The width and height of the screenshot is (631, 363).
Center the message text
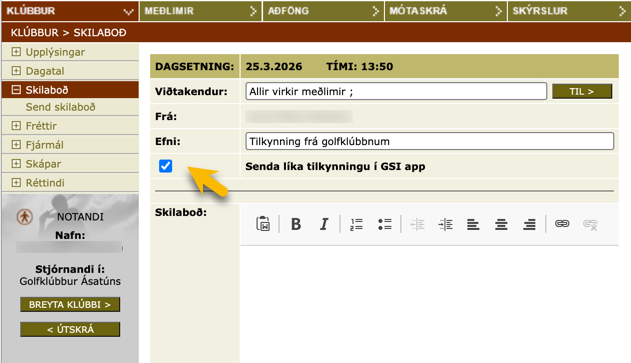(501, 224)
